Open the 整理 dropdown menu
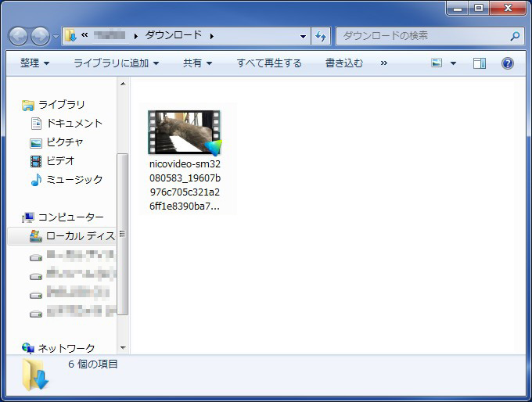Image resolution: width=532 pixels, height=402 pixels. (x=34, y=63)
